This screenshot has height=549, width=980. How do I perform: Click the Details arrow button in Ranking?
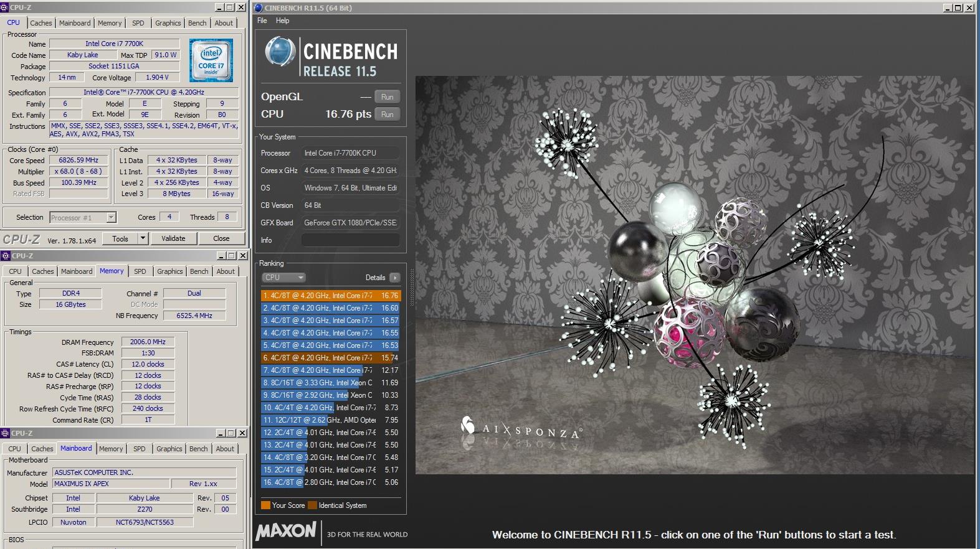(395, 278)
